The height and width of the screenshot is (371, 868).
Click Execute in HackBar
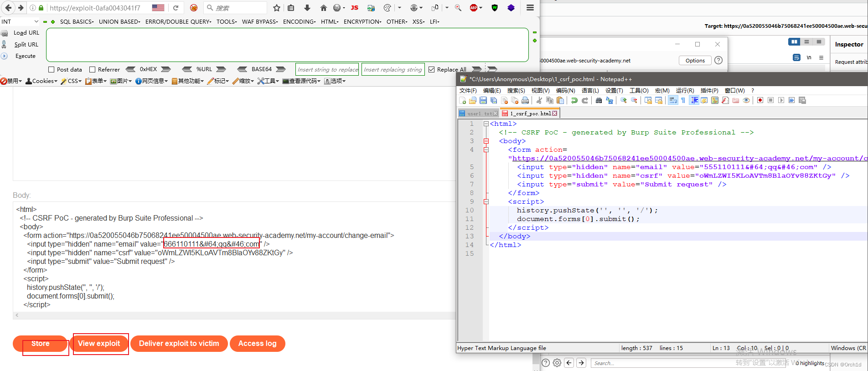[26, 56]
